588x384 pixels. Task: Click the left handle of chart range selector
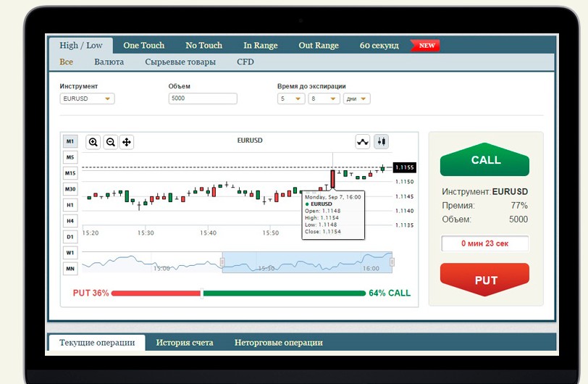(222, 262)
